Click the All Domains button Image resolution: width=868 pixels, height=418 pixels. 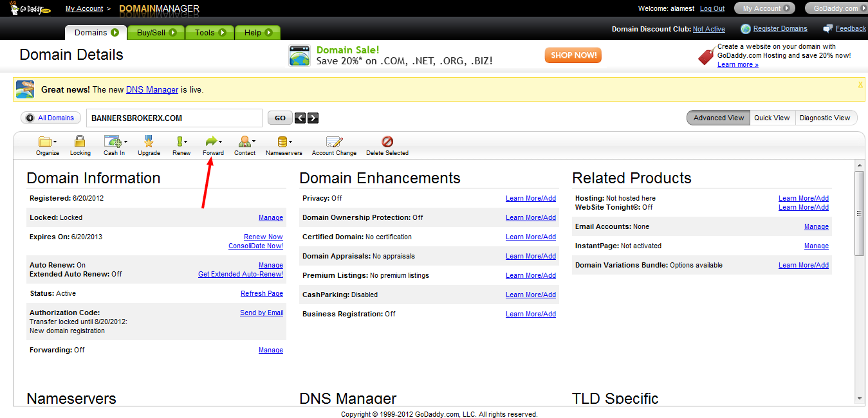pos(51,118)
